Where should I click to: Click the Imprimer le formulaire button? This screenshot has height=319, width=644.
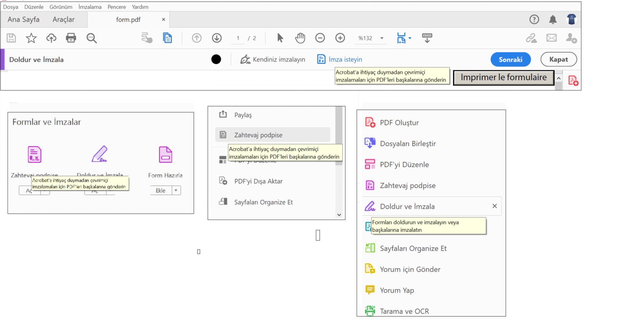tap(503, 77)
